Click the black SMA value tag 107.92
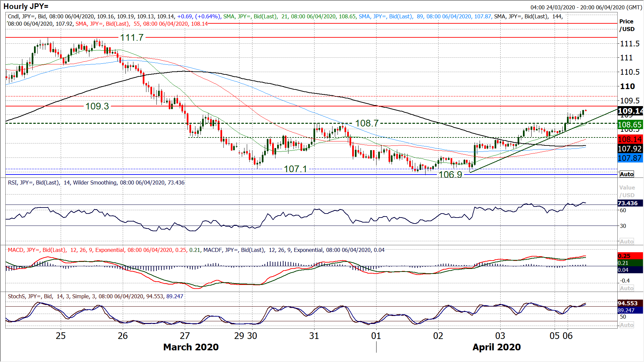This screenshot has width=644, height=362. tap(630, 149)
